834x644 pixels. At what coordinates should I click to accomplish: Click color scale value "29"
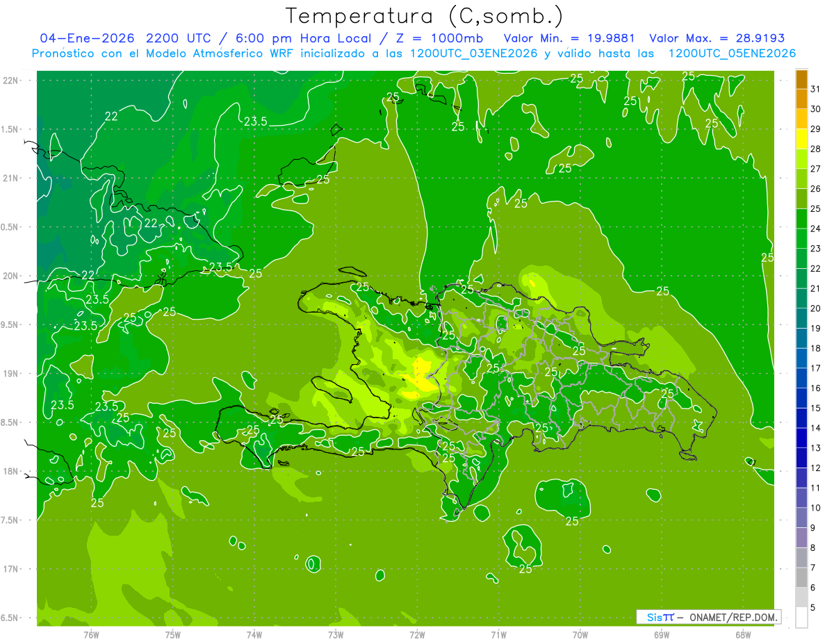click(x=816, y=129)
